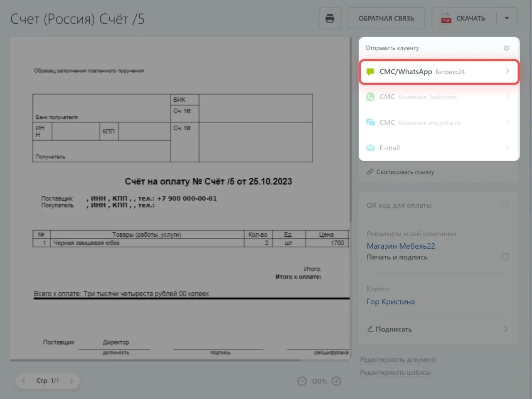Click the pen signature icon
Screen dimensions: 532x399
click(370, 329)
